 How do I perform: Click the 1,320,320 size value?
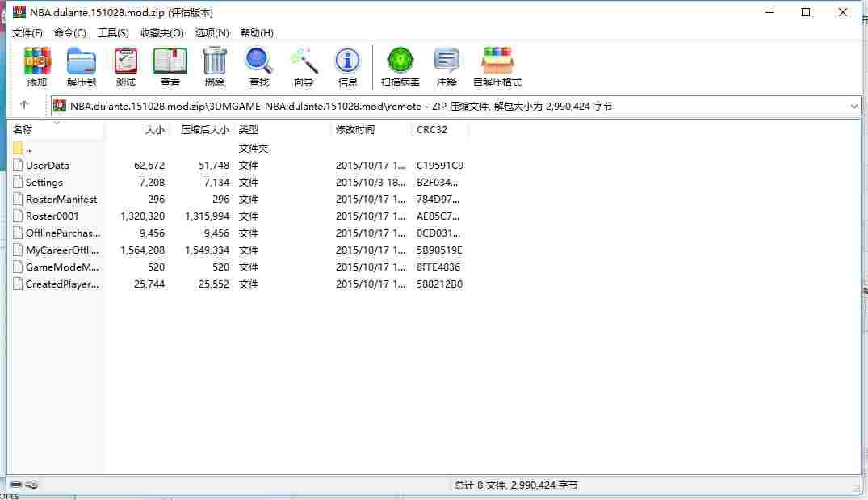[143, 216]
